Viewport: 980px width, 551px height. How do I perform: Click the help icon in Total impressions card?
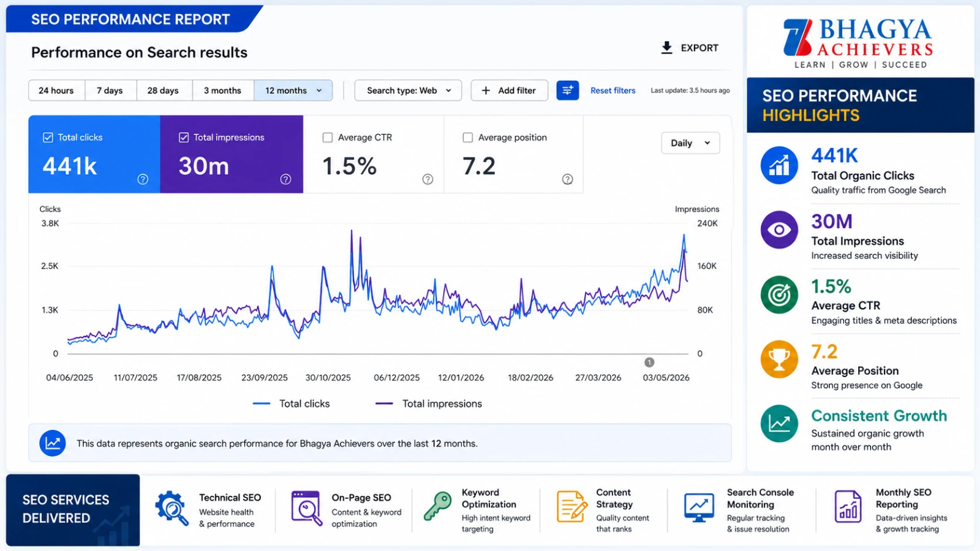pyautogui.click(x=285, y=179)
